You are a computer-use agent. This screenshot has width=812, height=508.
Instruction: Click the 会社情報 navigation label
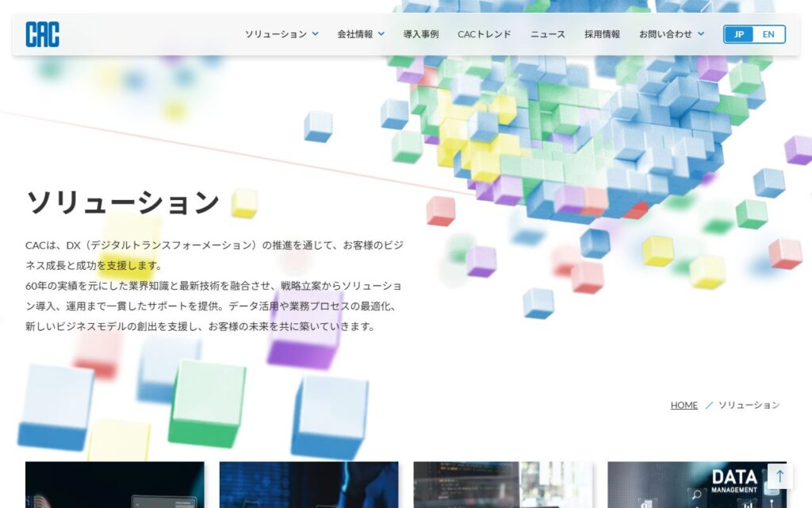[354, 34]
